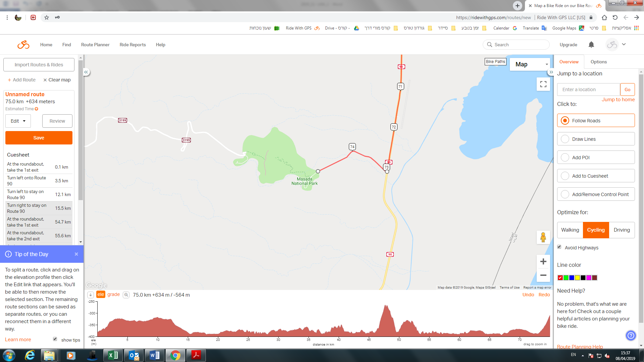Open the Route Planner menu
This screenshot has height=362, width=644.
point(95,45)
